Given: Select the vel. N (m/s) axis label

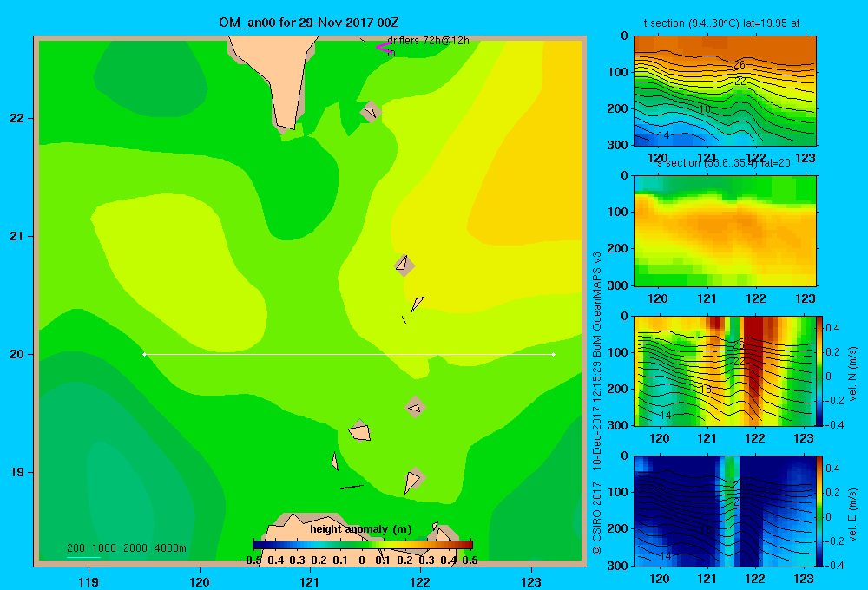Looking at the screenshot, I should point(852,374).
